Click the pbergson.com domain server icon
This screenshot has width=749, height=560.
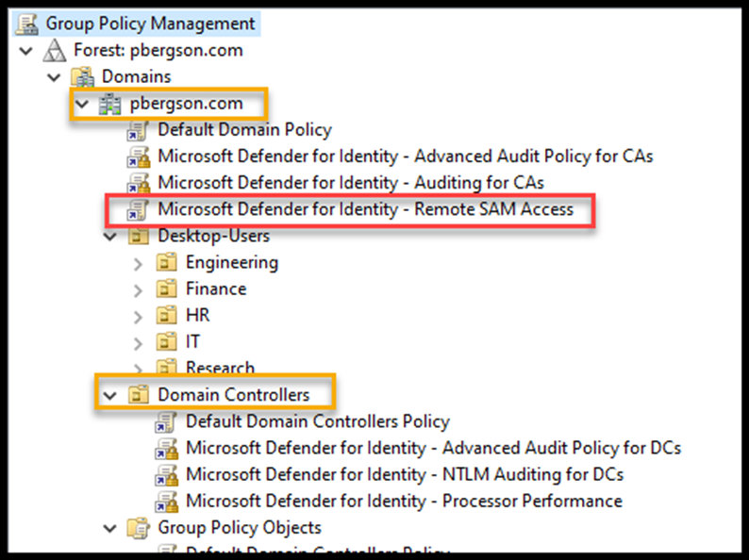(x=111, y=103)
